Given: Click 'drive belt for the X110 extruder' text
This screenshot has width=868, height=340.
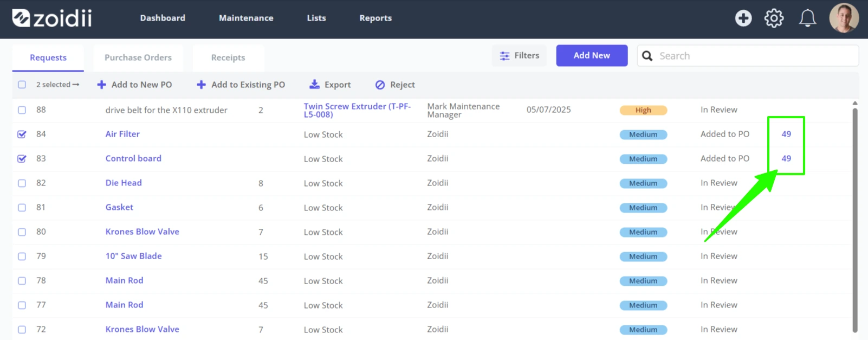Looking at the screenshot, I should [x=166, y=110].
